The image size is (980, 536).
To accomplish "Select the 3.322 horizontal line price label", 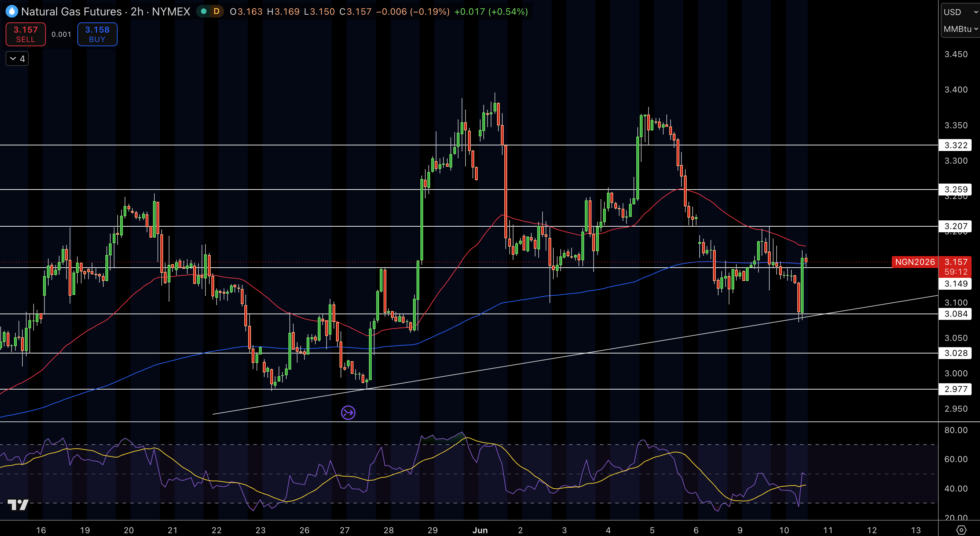I will tap(955, 145).
